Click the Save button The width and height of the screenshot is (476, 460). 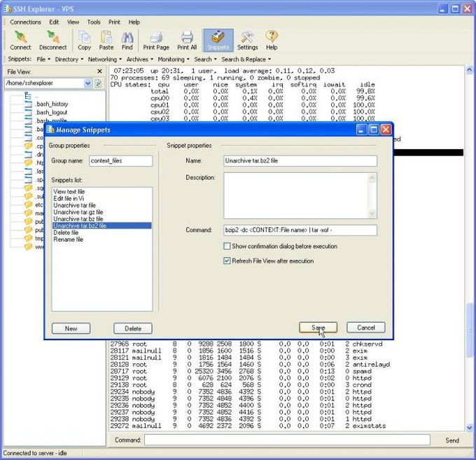pyautogui.click(x=318, y=327)
